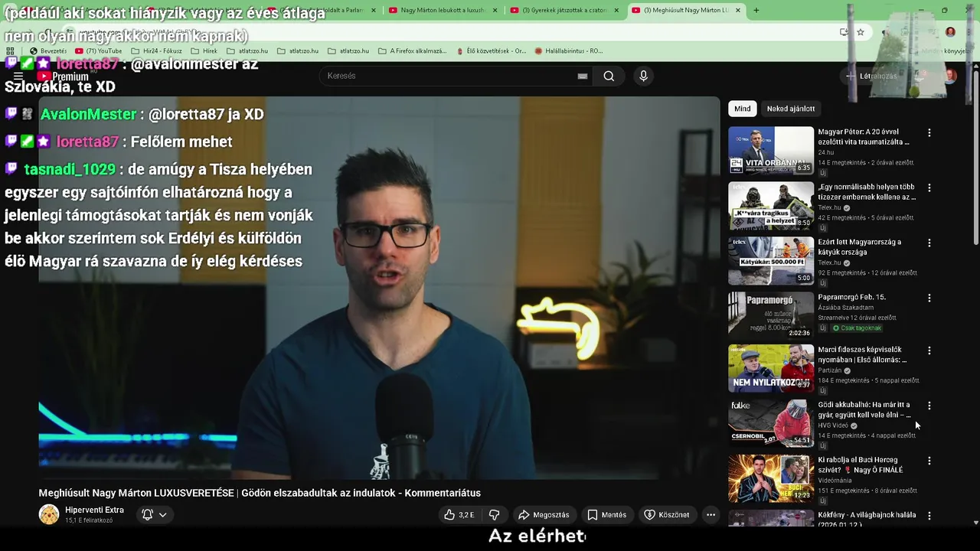Open the A Firefox alkalmazá... bookmark folder
This screenshot has width=980, height=551.
coord(412,51)
